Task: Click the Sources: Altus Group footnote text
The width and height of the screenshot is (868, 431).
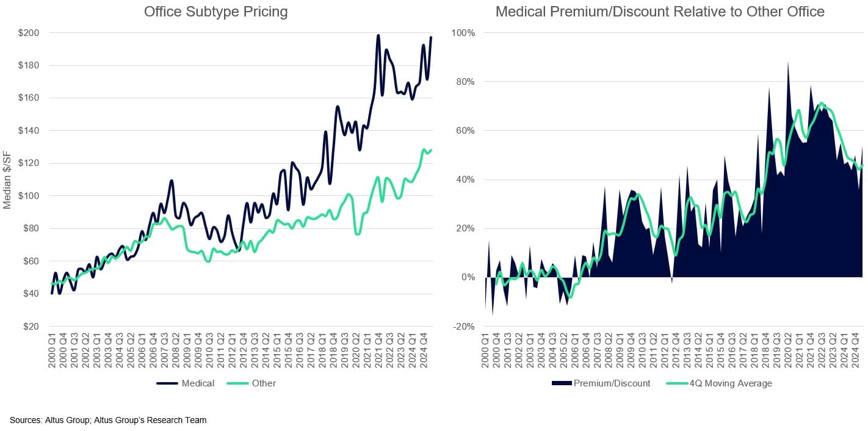Action: (108, 420)
